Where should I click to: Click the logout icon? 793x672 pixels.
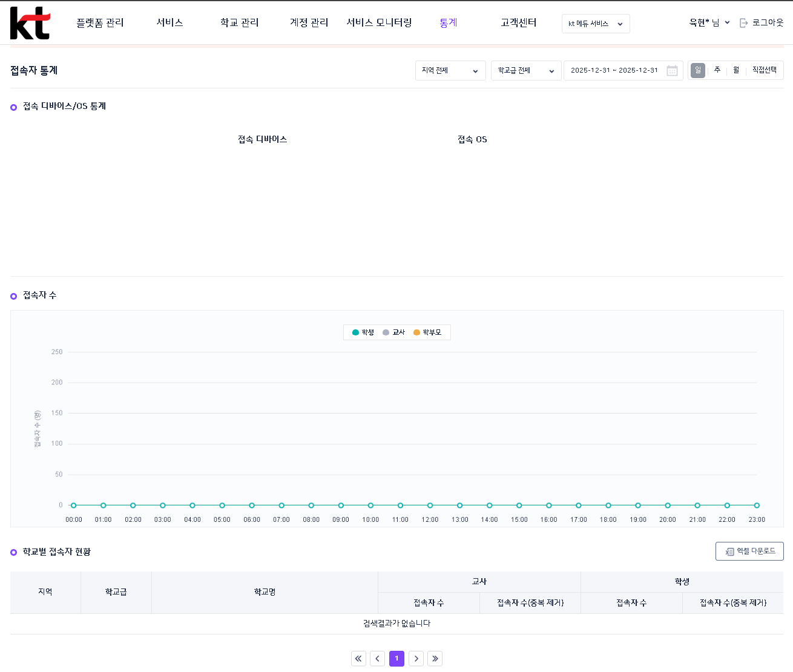pyautogui.click(x=744, y=23)
